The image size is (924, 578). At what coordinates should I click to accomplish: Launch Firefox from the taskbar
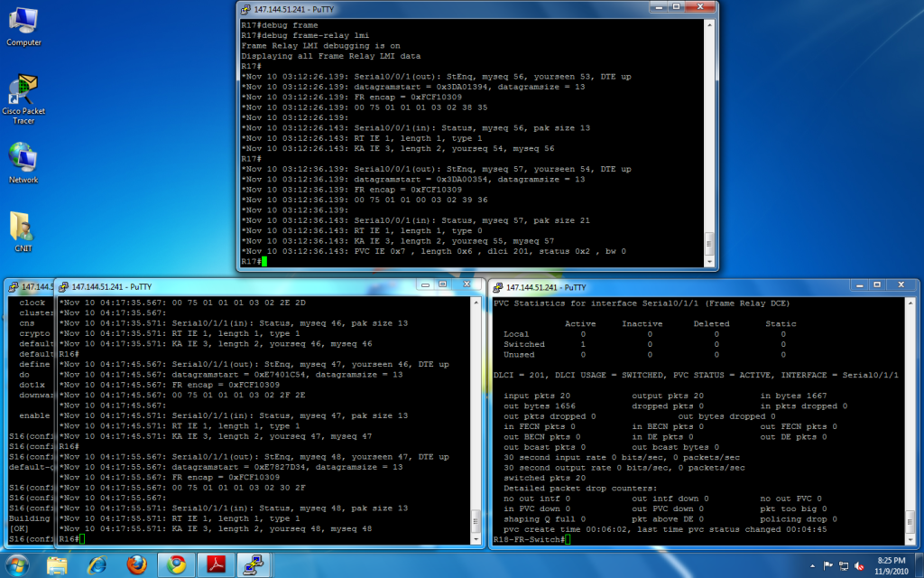tap(137, 564)
